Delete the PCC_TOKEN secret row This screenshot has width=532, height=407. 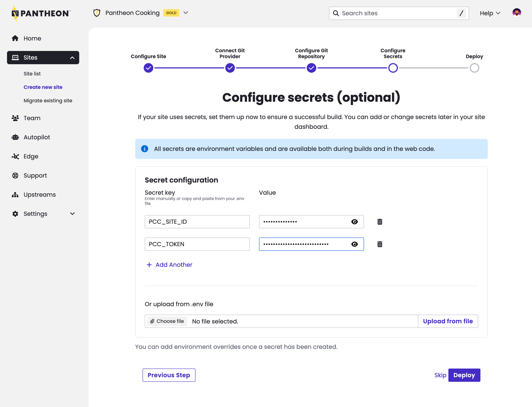click(x=380, y=244)
